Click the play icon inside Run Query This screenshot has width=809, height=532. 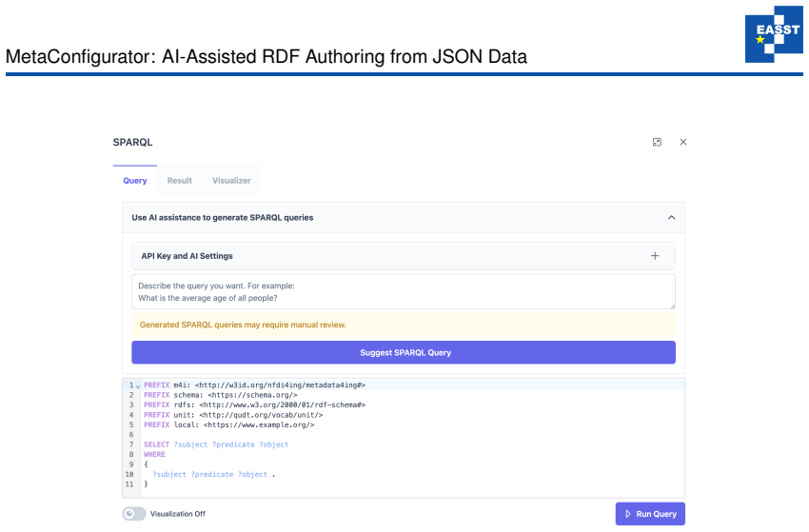pyautogui.click(x=628, y=514)
